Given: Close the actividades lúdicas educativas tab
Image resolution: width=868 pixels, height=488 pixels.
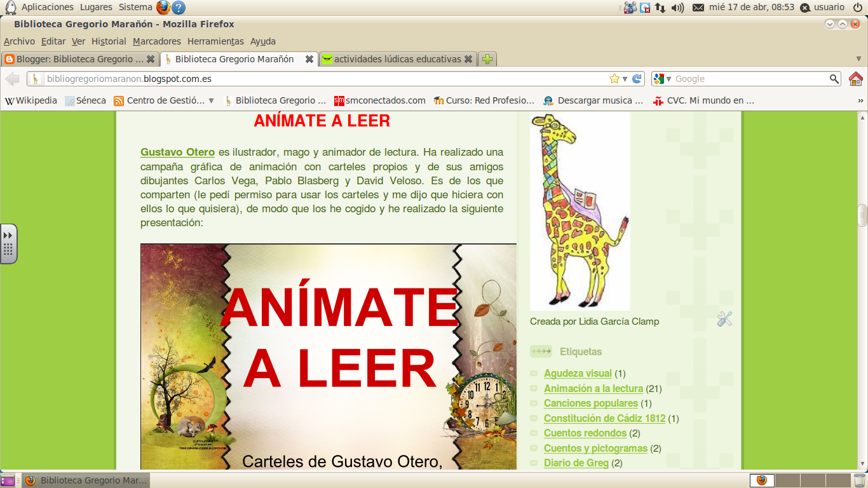Looking at the screenshot, I should [468, 59].
